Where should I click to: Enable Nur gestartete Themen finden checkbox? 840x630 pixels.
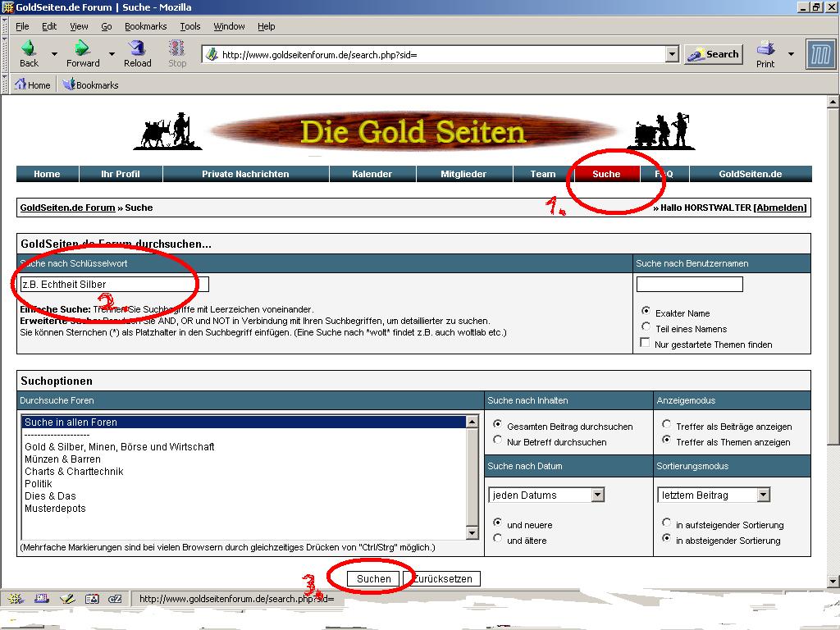pos(645,342)
